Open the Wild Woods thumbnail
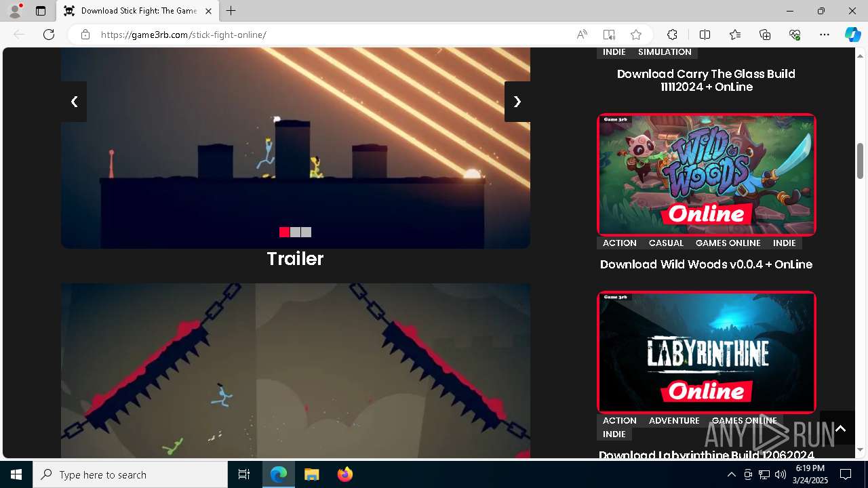868x488 pixels. click(x=706, y=175)
